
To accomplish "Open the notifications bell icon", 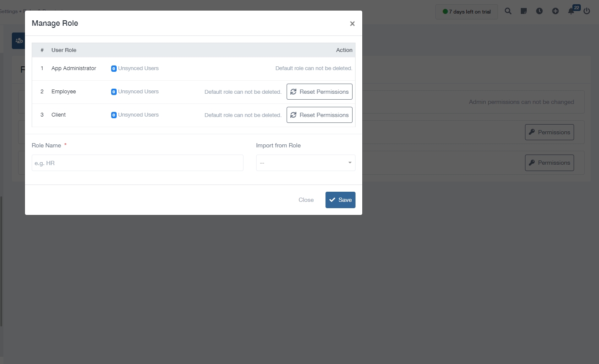I will point(571,11).
